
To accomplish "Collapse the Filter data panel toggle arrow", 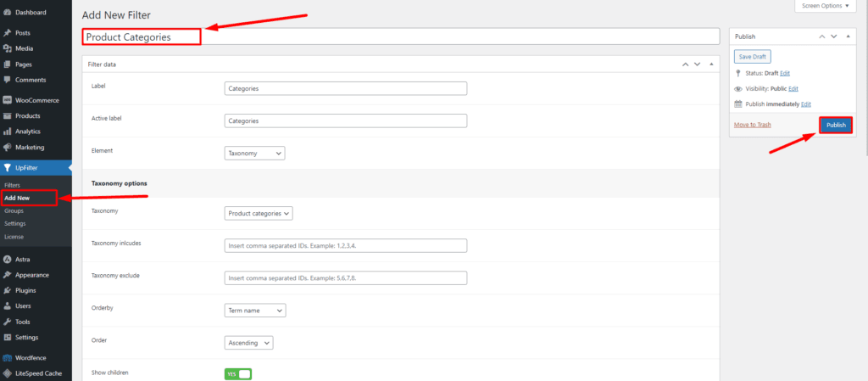I will (712, 64).
